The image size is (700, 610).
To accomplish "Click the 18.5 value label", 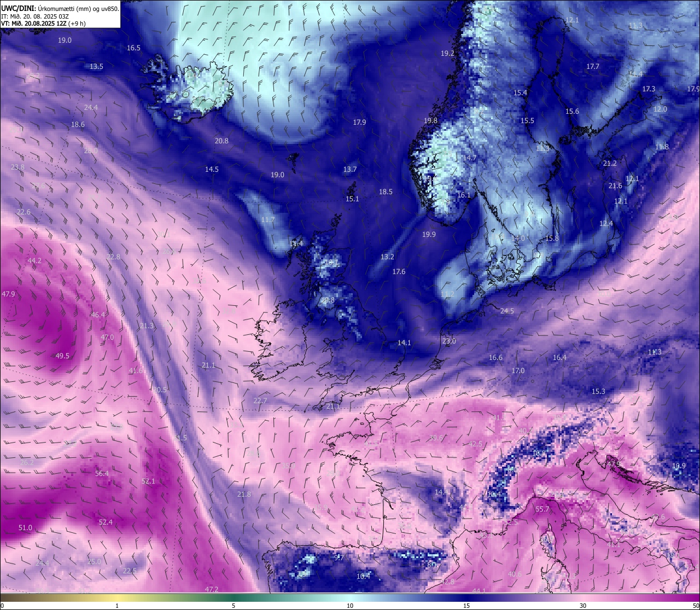I will pos(386,192).
